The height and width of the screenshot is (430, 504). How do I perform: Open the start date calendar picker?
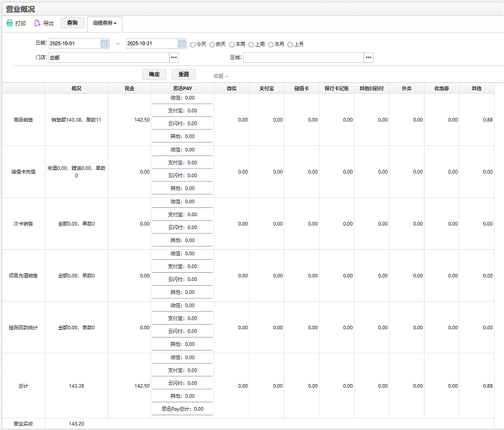point(104,44)
